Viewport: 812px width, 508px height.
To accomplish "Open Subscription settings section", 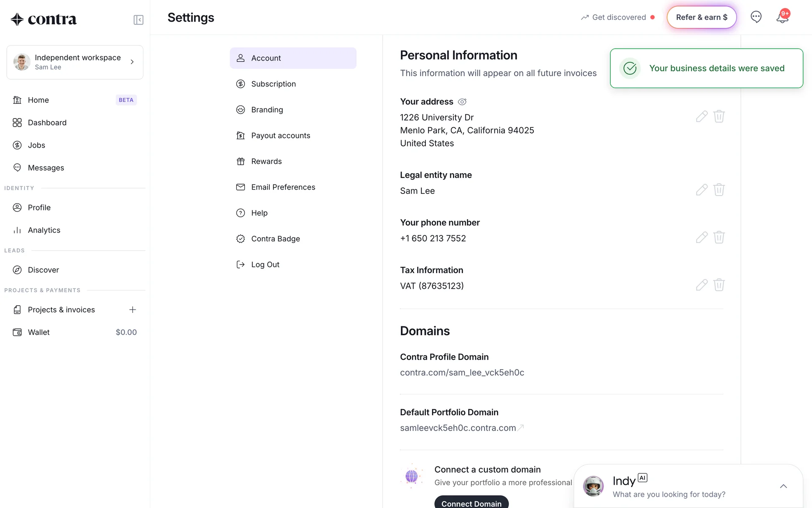I will (273, 84).
